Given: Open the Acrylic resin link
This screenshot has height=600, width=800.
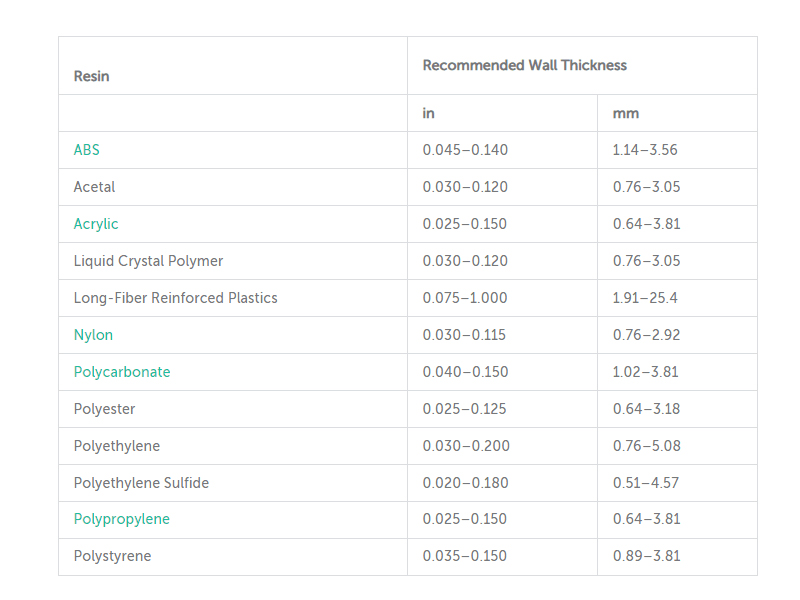Looking at the screenshot, I should coord(96,224).
